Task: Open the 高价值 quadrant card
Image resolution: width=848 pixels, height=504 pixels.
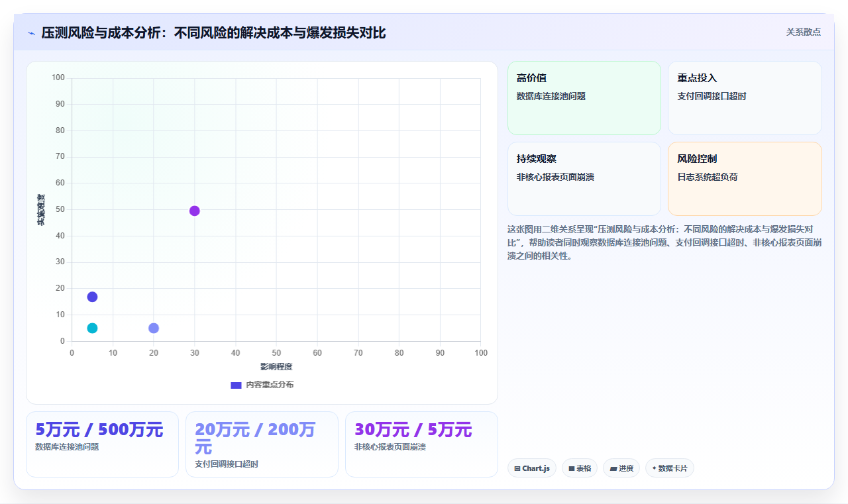Action: (x=584, y=98)
